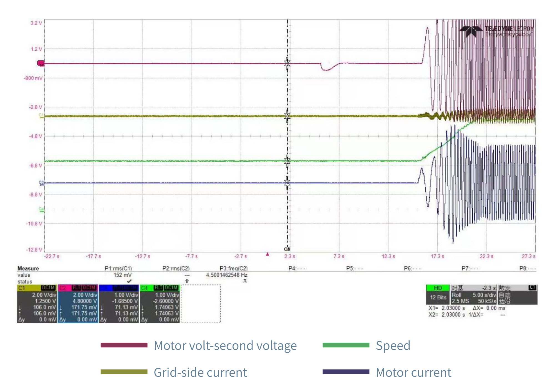Click the freq value 4.5001462548 Hz
This screenshot has height=392, width=555.
click(x=226, y=275)
